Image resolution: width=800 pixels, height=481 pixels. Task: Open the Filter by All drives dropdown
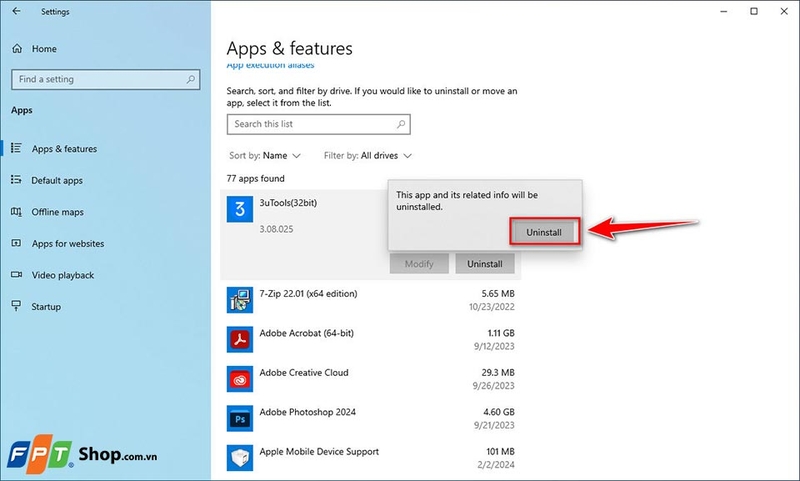tap(367, 156)
